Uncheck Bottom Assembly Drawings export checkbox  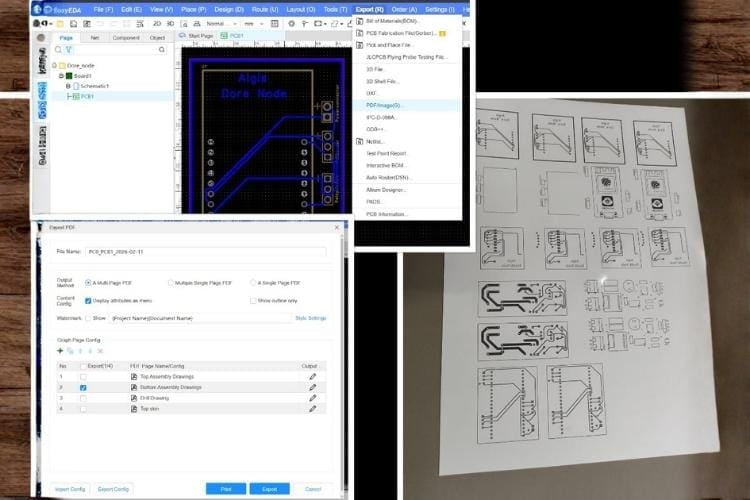[x=83, y=387]
